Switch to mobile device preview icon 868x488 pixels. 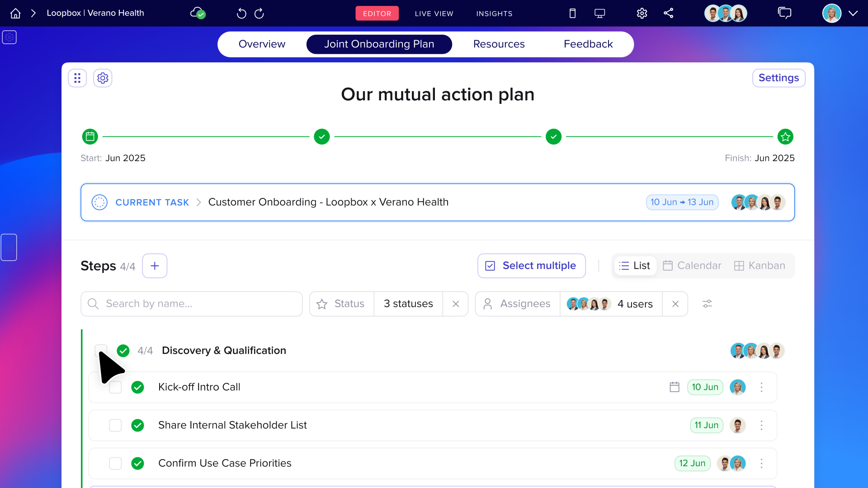tap(572, 14)
